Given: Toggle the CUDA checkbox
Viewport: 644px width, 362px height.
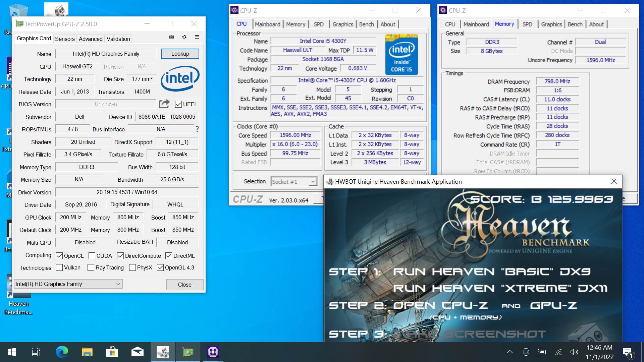Looking at the screenshot, I should coord(92,256).
